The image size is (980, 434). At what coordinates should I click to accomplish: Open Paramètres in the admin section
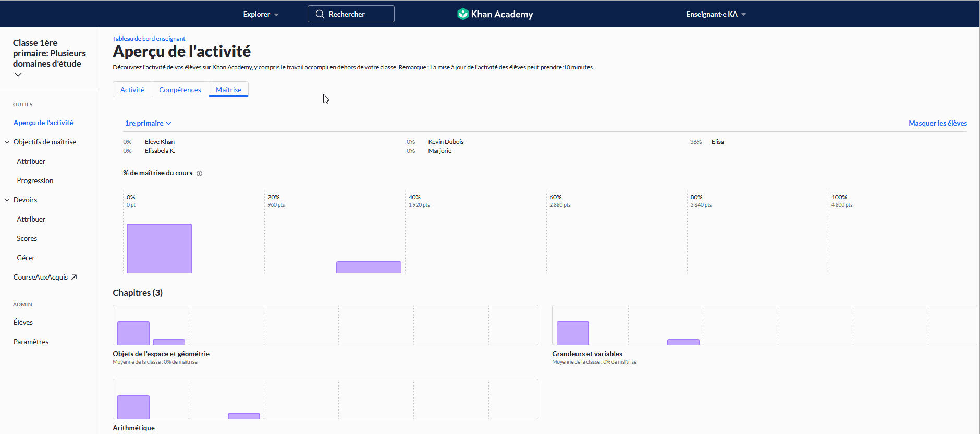click(x=31, y=342)
